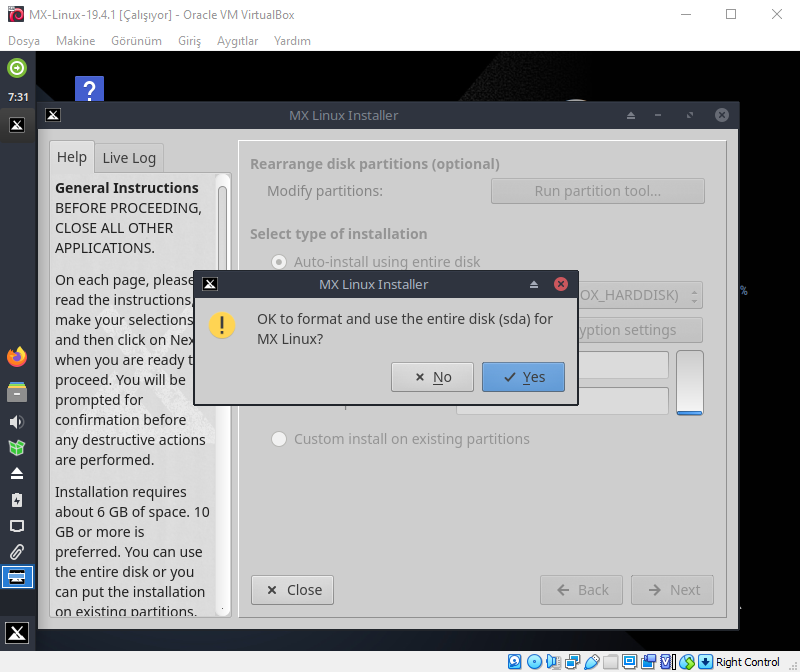Click the Right Control host key label
This screenshot has width=800, height=672.
[x=747, y=662]
